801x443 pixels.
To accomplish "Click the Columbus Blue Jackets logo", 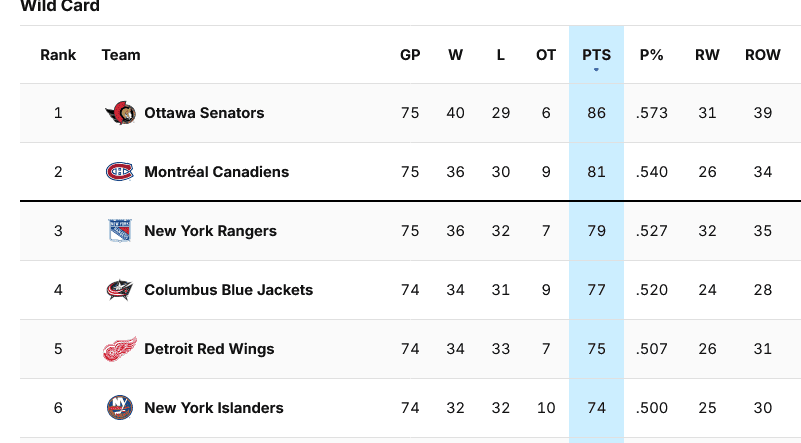I will coord(120,290).
